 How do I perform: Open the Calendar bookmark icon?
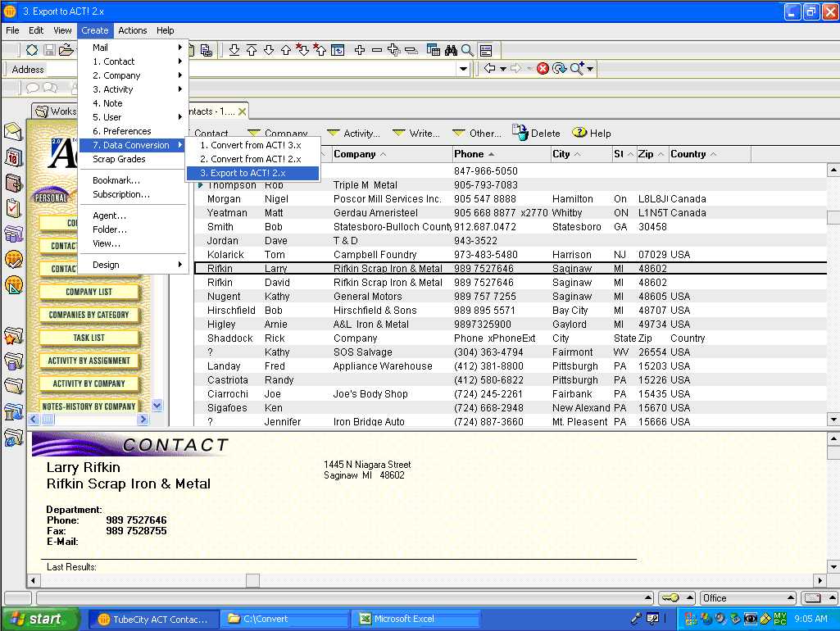(13, 157)
